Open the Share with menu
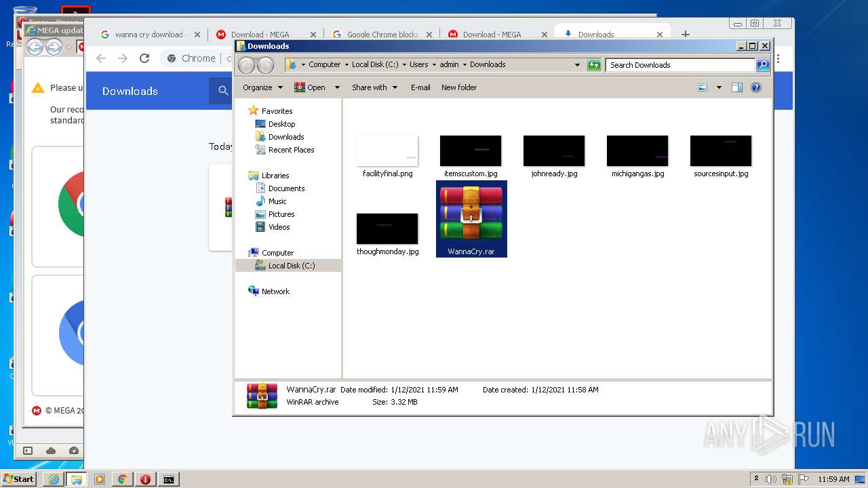The image size is (868, 488). click(374, 87)
